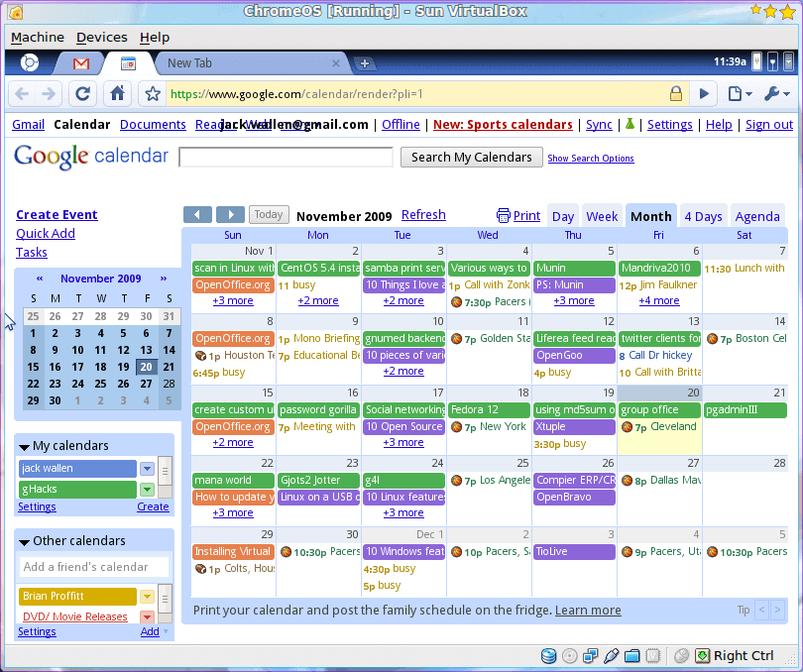This screenshot has height=672, width=803.
Task: Click the Add a friend's calendar field
Action: coord(94,567)
